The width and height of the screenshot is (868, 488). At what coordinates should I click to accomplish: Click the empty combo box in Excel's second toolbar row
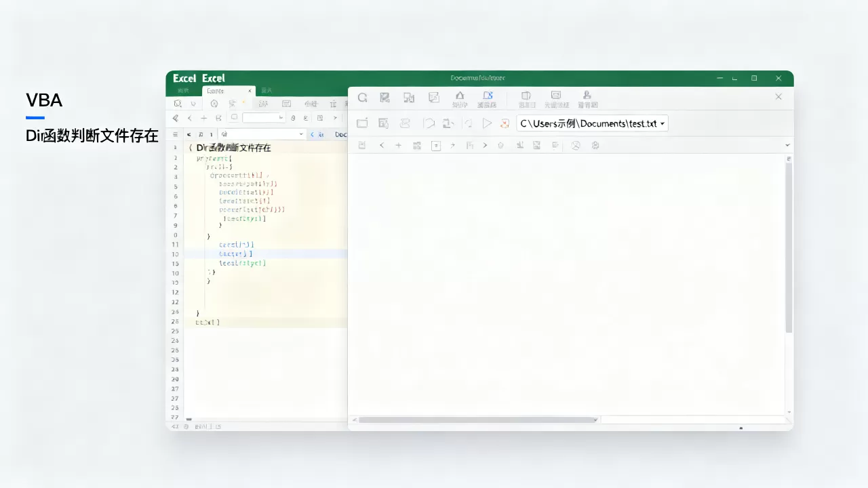pos(264,118)
